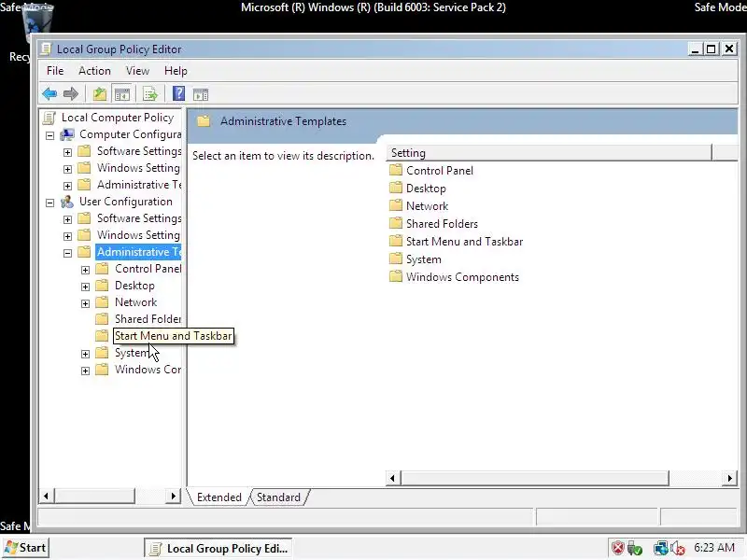Click the tree pane horizontal scrollbar thumb
The image size is (747, 560).
coord(94,496)
